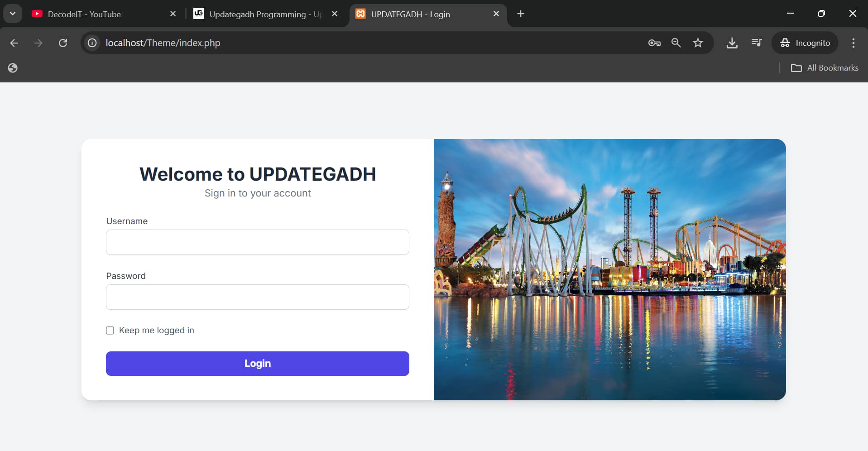The height and width of the screenshot is (451, 868).
Task: Open the media controls icon
Action: pos(756,43)
